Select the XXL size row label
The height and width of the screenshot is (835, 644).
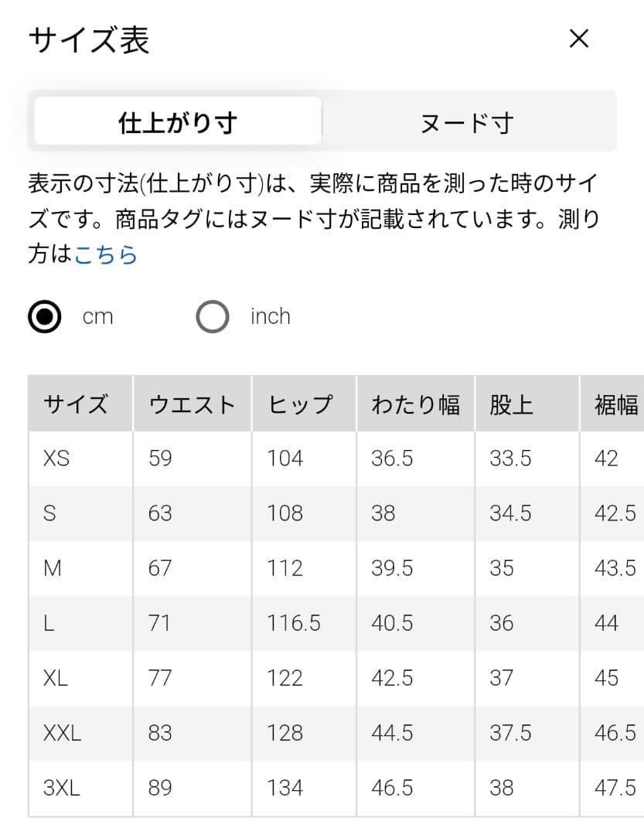click(x=63, y=733)
